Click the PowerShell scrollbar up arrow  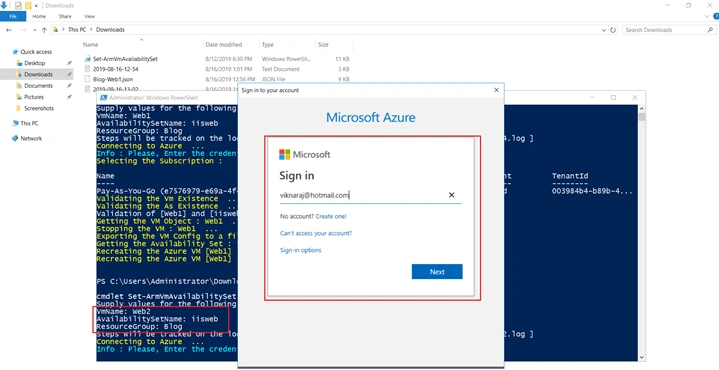(x=642, y=109)
